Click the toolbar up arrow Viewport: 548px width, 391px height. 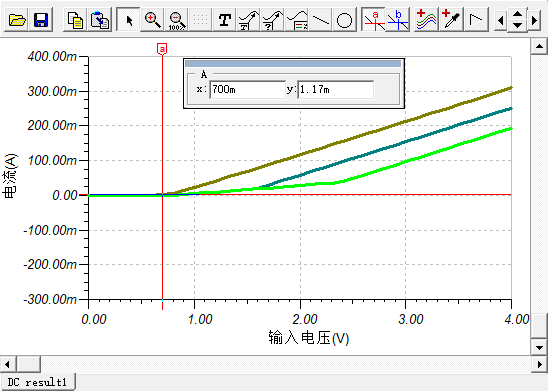tap(518, 15)
